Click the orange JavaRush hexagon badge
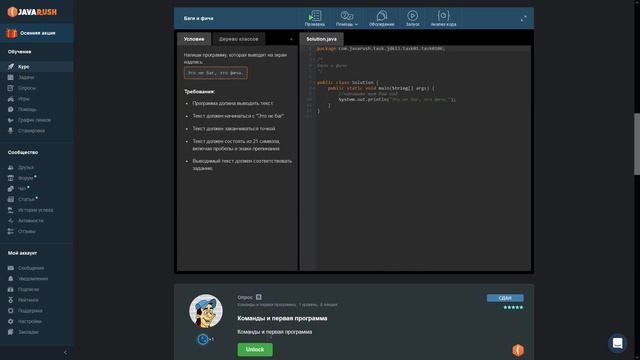 point(518,350)
